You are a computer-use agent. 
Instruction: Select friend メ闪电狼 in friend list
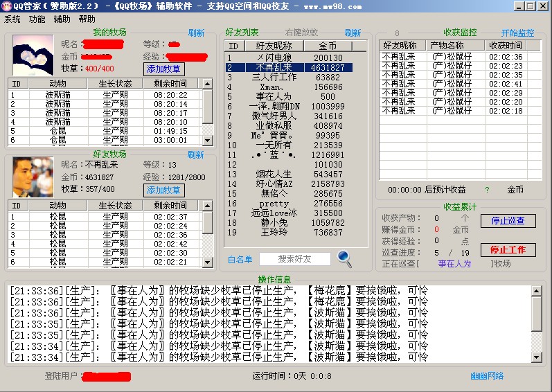[x=289, y=57]
